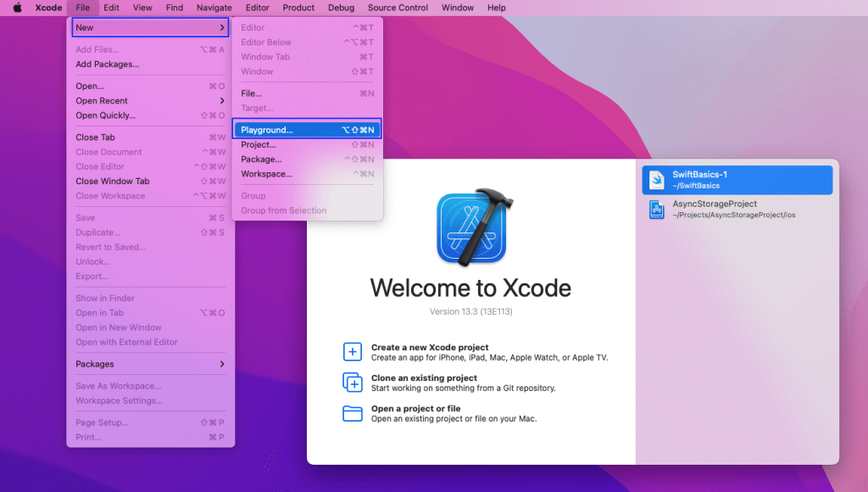Click the folder icon to open a project
The height and width of the screenshot is (492, 868).
[x=352, y=413]
